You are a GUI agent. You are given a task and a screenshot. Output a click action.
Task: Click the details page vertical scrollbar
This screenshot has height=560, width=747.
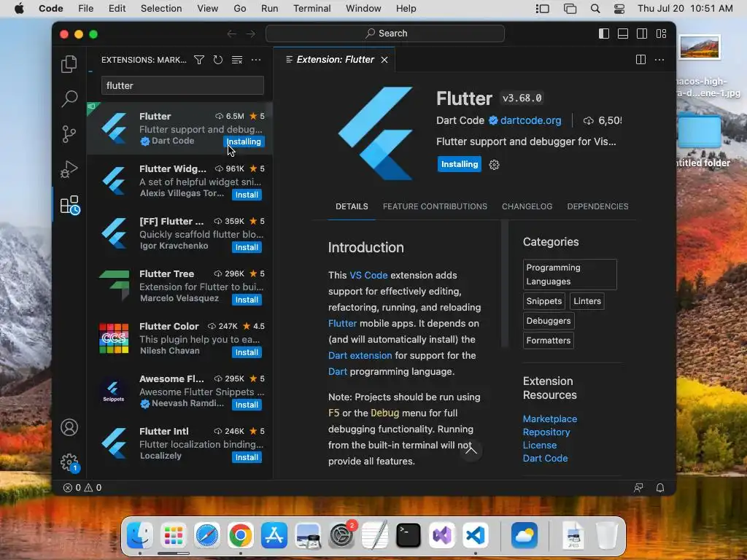(505, 284)
